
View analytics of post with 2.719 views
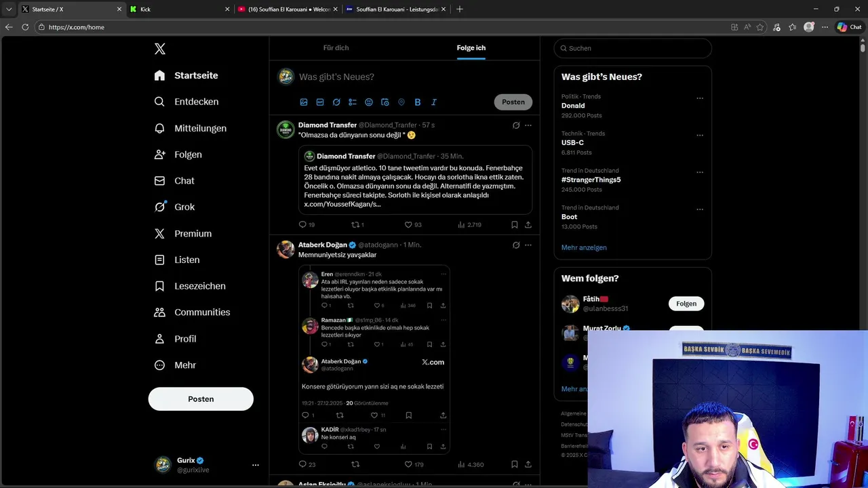pyautogui.click(x=469, y=224)
